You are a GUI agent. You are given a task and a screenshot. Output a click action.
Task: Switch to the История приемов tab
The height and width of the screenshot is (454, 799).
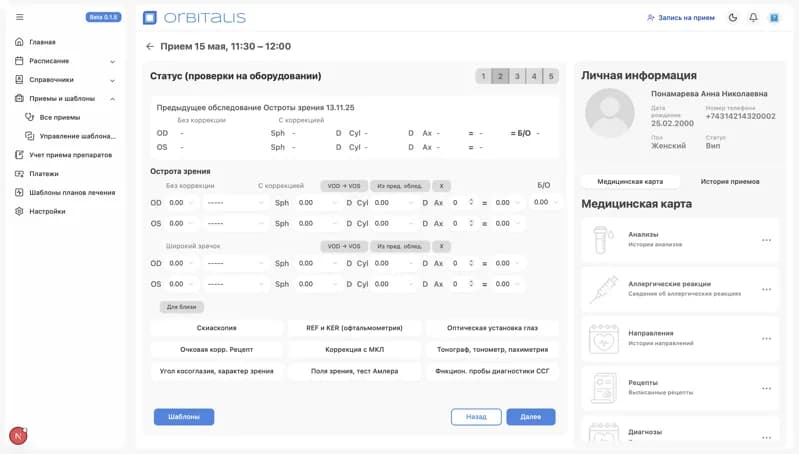coord(730,181)
